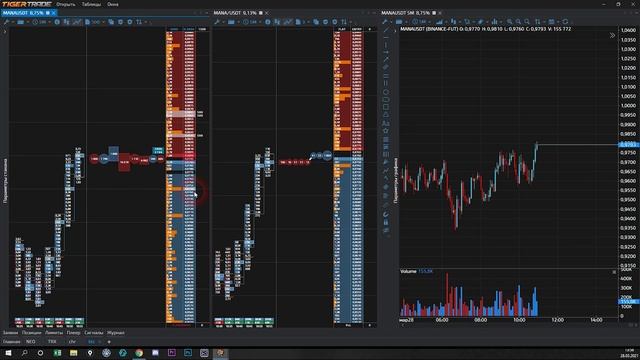
Task: Click copy icon in MANA/USDT middle toolbar
Action: (316, 22)
